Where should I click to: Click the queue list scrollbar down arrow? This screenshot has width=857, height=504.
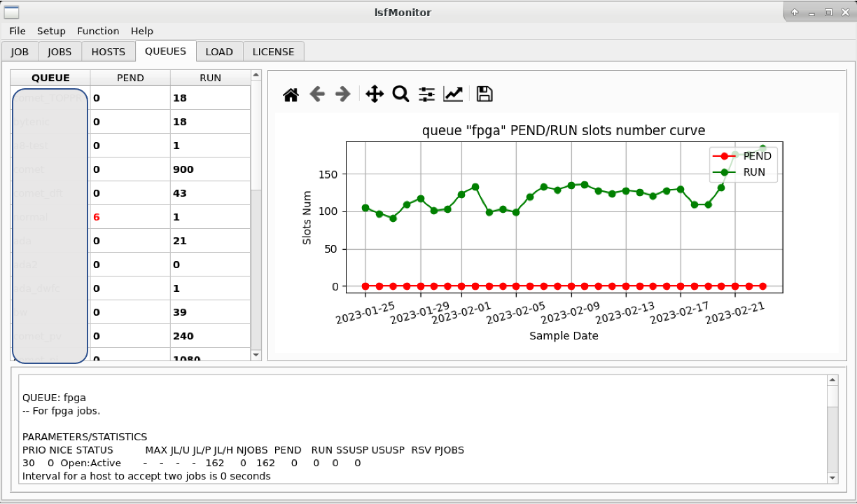[x=256, y=356]
